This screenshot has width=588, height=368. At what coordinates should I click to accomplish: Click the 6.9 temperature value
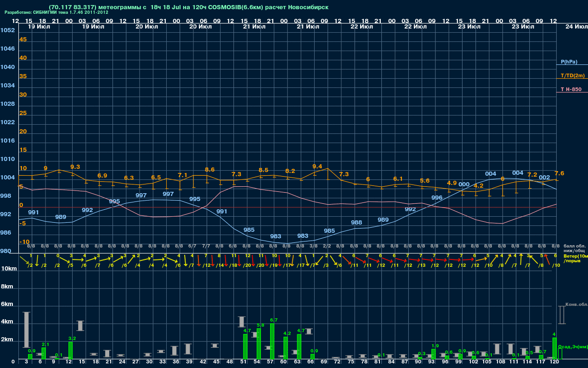point(102,176)
